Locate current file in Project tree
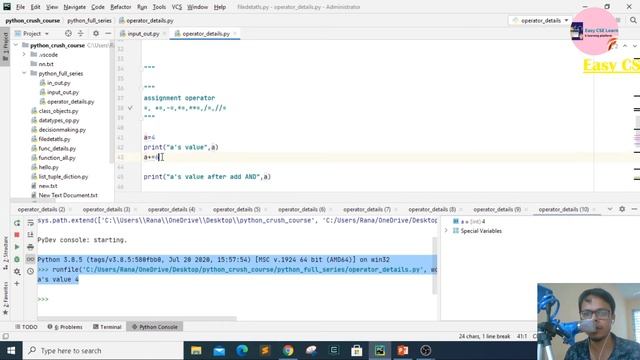 coord(68,33)
